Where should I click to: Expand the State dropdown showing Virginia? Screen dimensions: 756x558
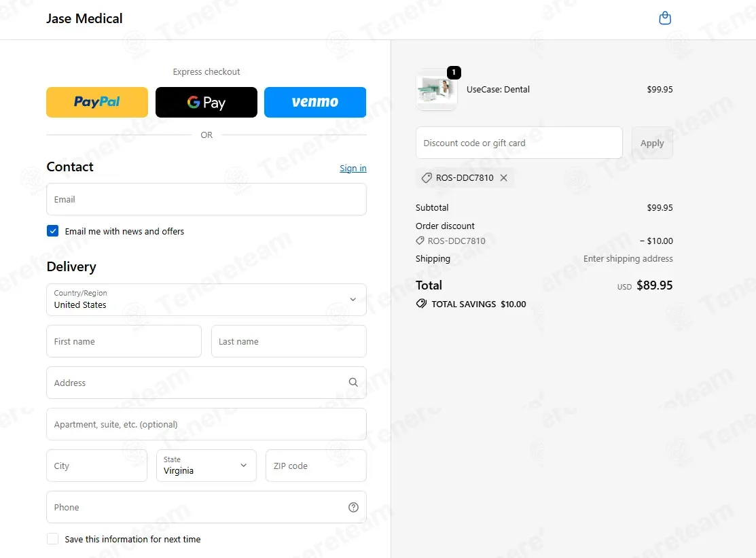click(206, 466)
